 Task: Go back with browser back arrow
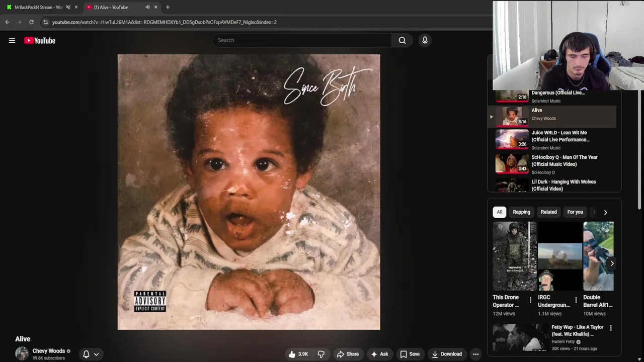[x=7, y=22]
